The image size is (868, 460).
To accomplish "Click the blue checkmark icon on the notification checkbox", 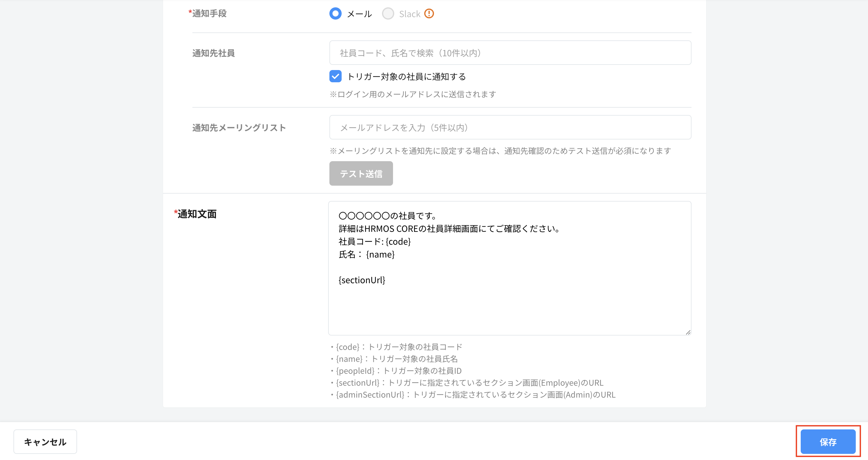I will coord(335,76).
